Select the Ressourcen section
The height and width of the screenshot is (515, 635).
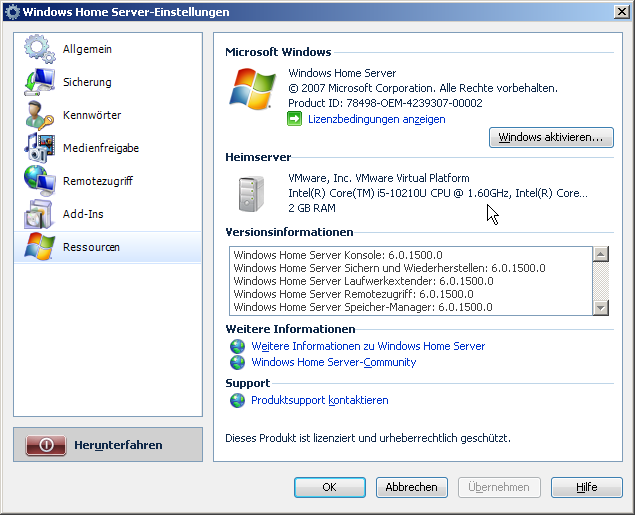[107, 247]
